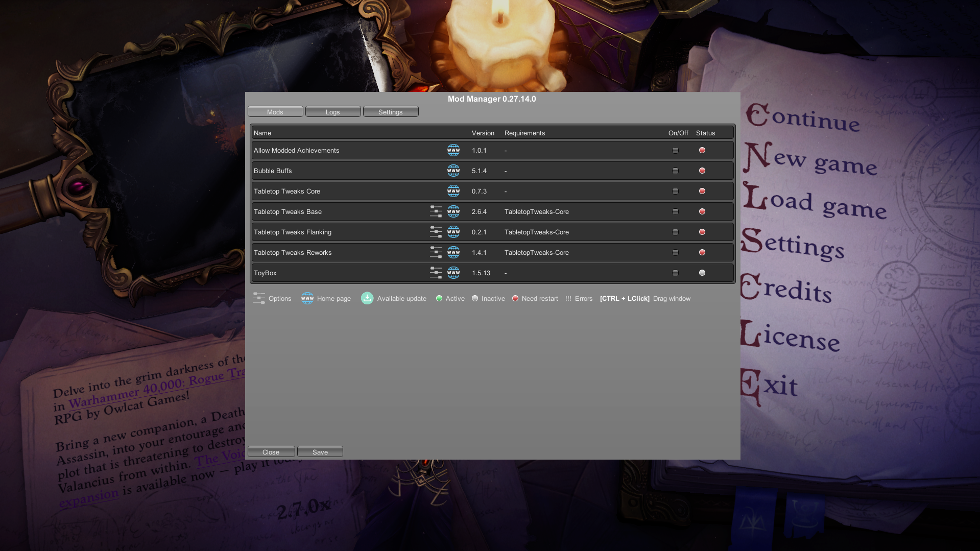Save the mod manager settings

coord(320,452)
